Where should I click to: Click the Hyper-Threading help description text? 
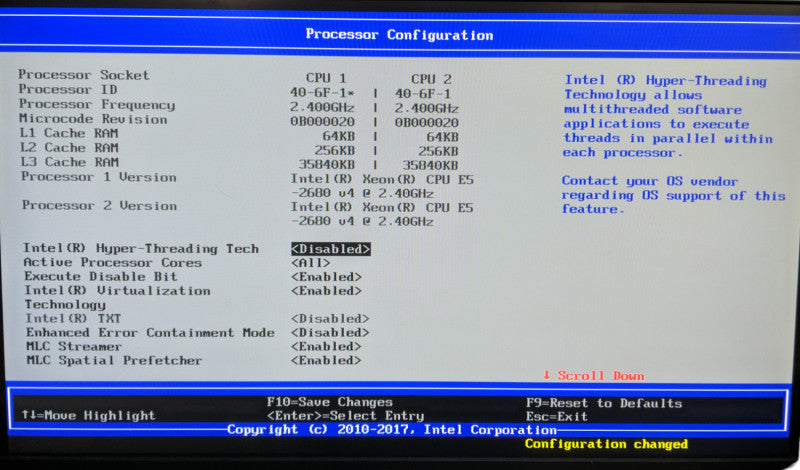[x=667, y=116]
